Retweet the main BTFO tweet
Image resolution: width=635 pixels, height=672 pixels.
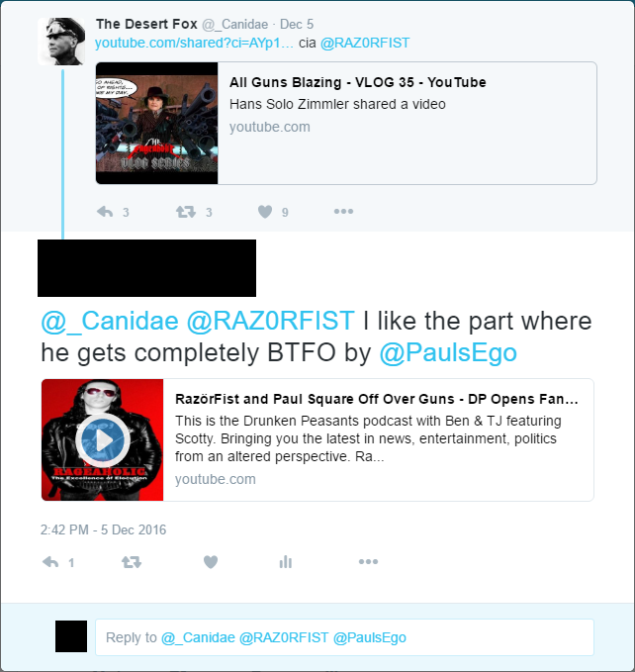[x=132, y=562]
